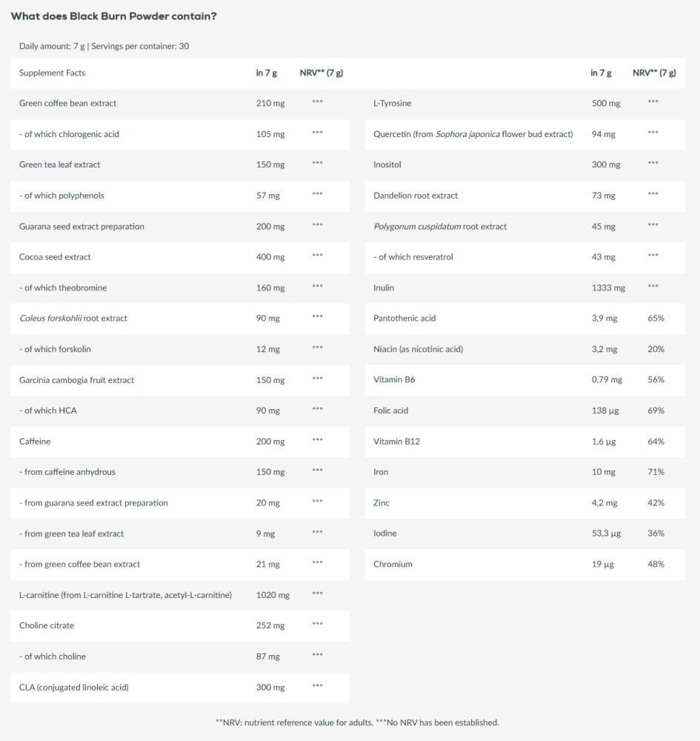Image resolution: width=700 pixels, height=741 pixels.
Task: Select the Vitamin B12 row label
Action: [x=396, y=442]
